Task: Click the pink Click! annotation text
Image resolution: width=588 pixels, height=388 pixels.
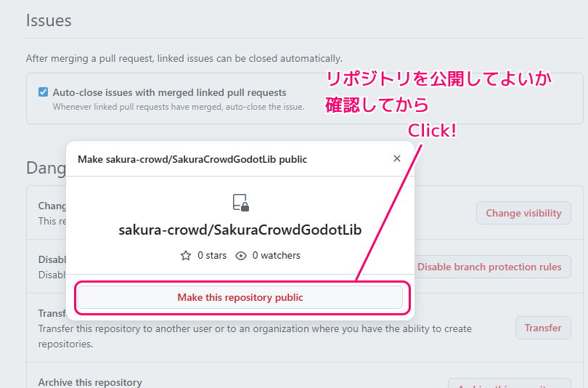Action: point(432,131)
